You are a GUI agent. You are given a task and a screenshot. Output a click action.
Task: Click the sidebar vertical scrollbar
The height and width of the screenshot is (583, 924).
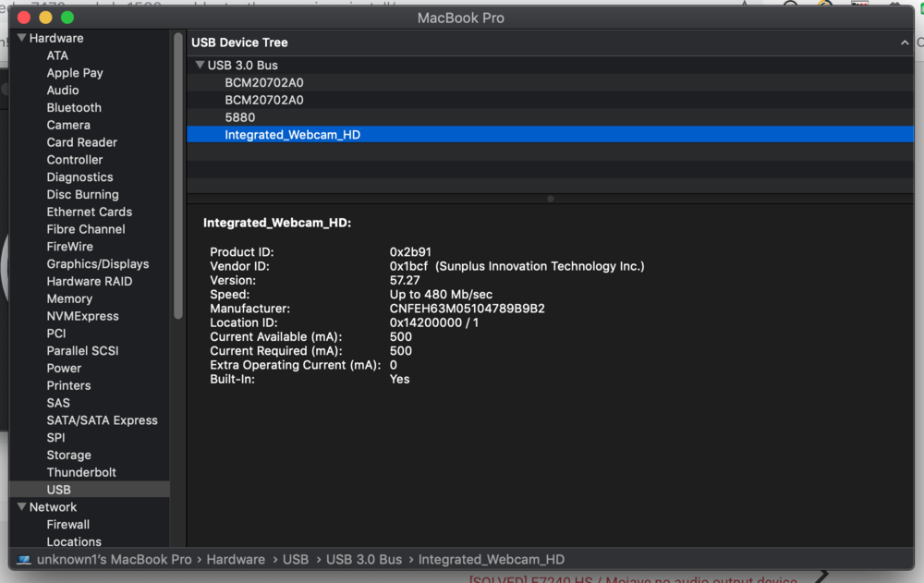178,176
